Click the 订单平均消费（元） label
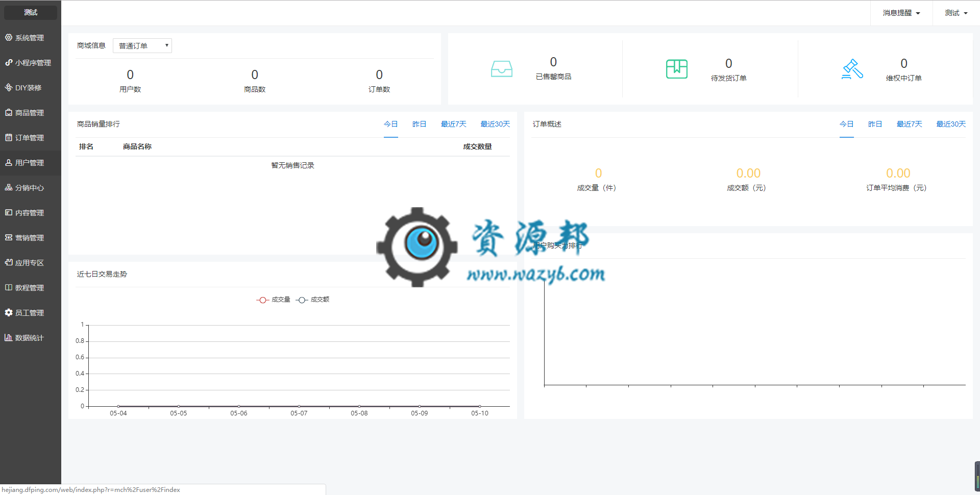Screen dimensions: 980x495 (x=896, y=188)
